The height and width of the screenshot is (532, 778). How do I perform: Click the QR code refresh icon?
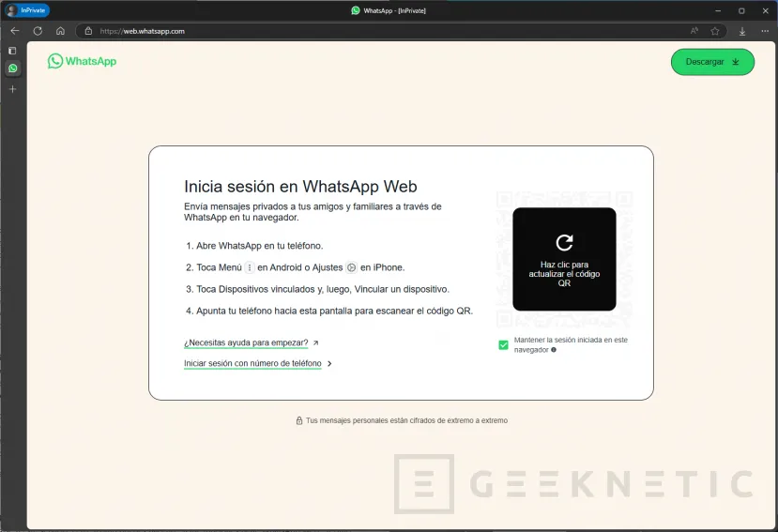(564, 242)
